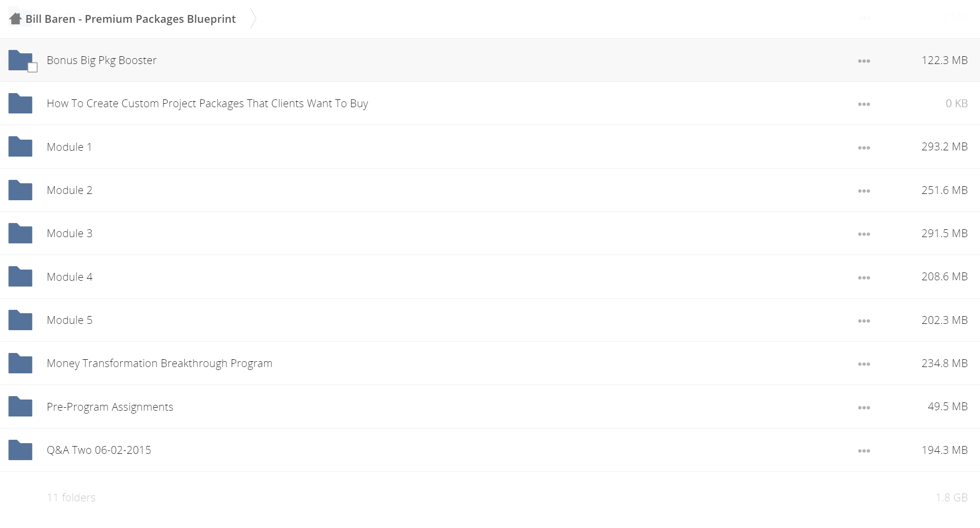The height and width of the screenshot is (528, 980).
Task: Open Pre-Program Assignments folder
Action: pos(110,407)
